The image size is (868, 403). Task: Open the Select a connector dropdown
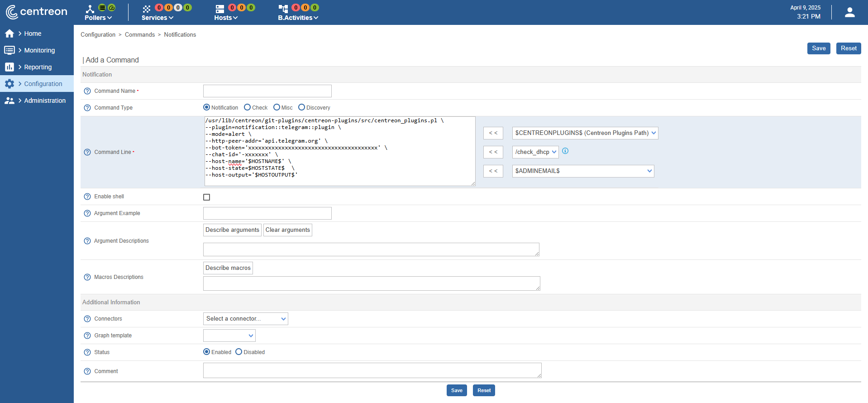245,319
